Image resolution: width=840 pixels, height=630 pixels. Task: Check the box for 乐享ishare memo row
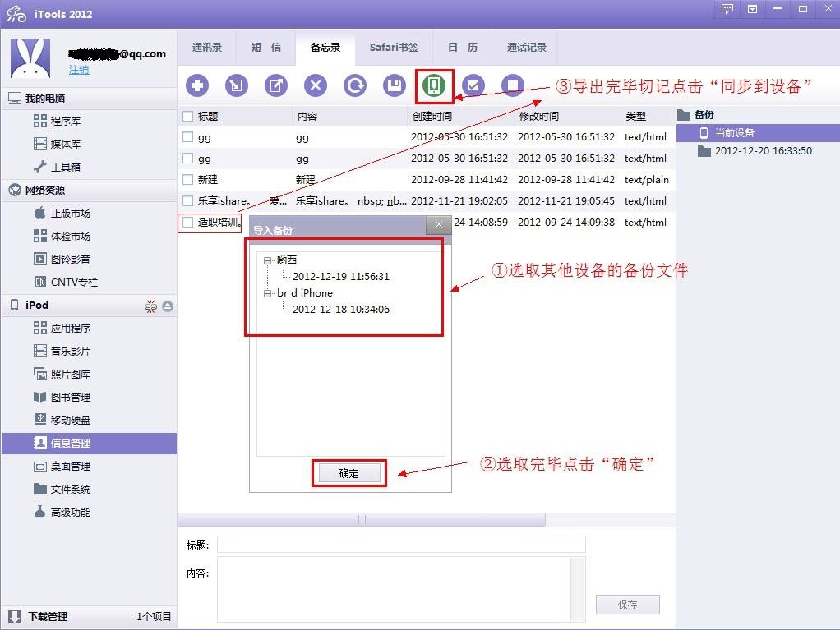click(188, 201)
